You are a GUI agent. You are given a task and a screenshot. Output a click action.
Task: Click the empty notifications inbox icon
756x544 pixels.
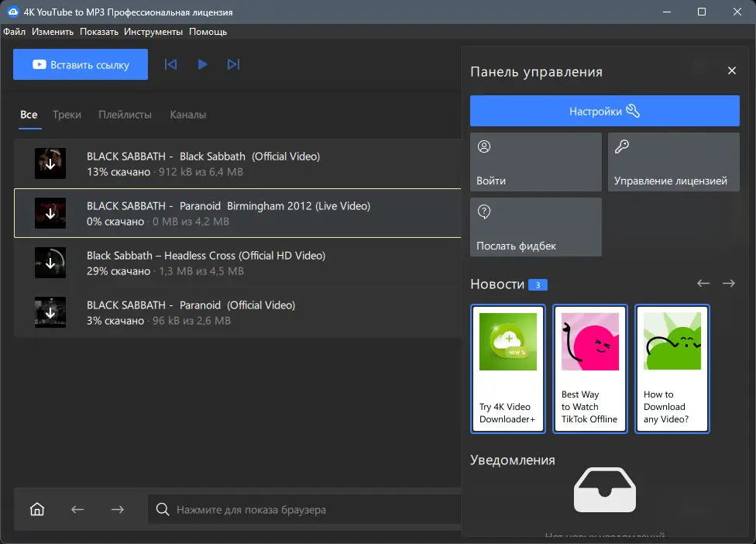[605, 490]
